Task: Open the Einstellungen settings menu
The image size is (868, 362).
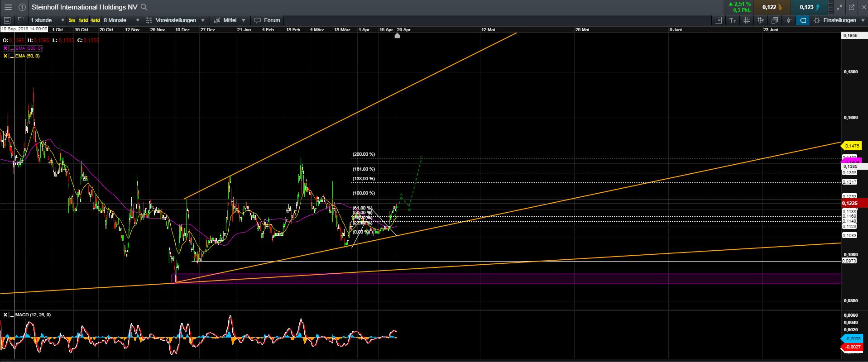Action: (839, 20)
